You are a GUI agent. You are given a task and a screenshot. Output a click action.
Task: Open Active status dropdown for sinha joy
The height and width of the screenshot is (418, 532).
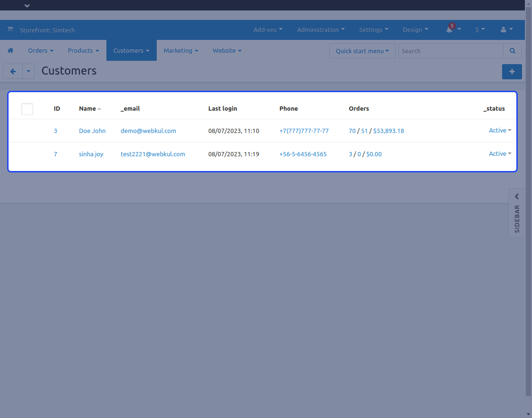[500, 154]
